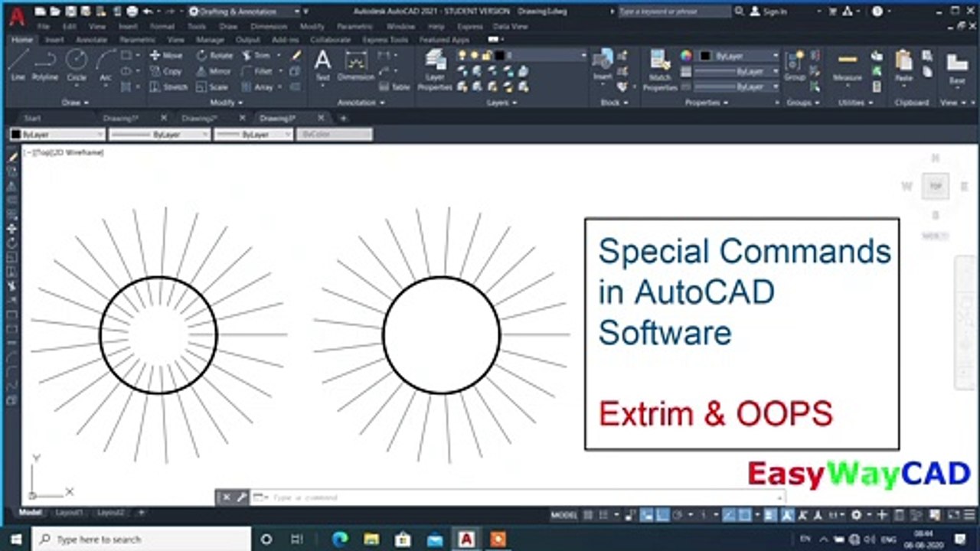980x551 pixels.
Task: Activate the Array command
Action: point(258,87)
